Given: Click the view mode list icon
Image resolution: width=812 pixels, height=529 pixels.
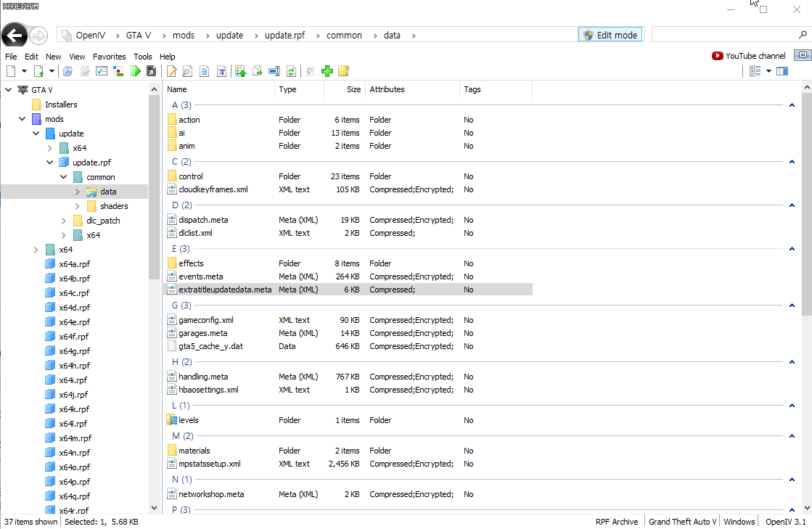Looking at the screenshot, I should [755, 71].
